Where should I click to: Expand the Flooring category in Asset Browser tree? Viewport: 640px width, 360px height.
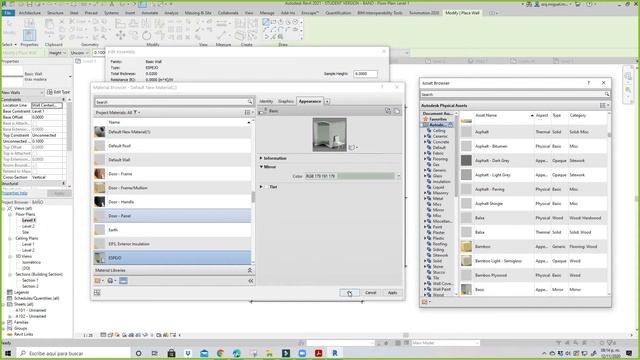425,159
